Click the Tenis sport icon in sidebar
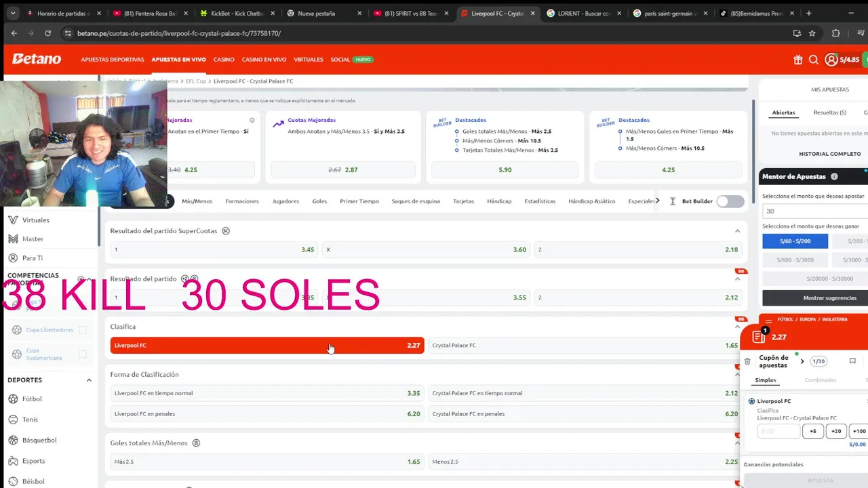Viewport: 868px width, 488px height. [x=13, y=420]
